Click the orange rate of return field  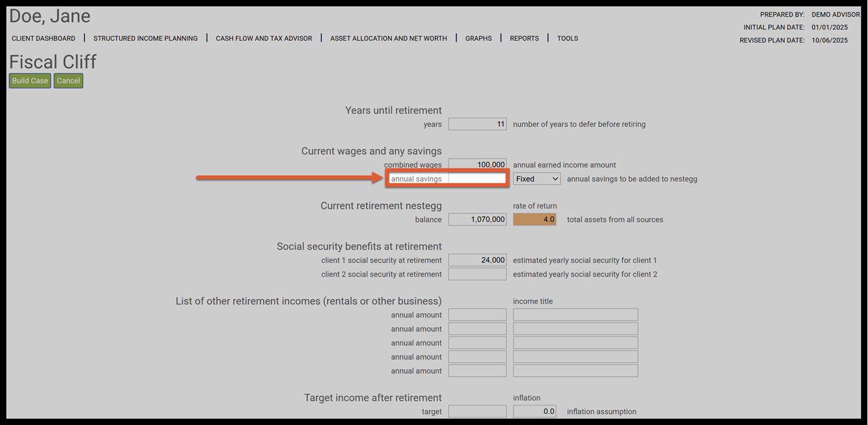coord(534,219)
